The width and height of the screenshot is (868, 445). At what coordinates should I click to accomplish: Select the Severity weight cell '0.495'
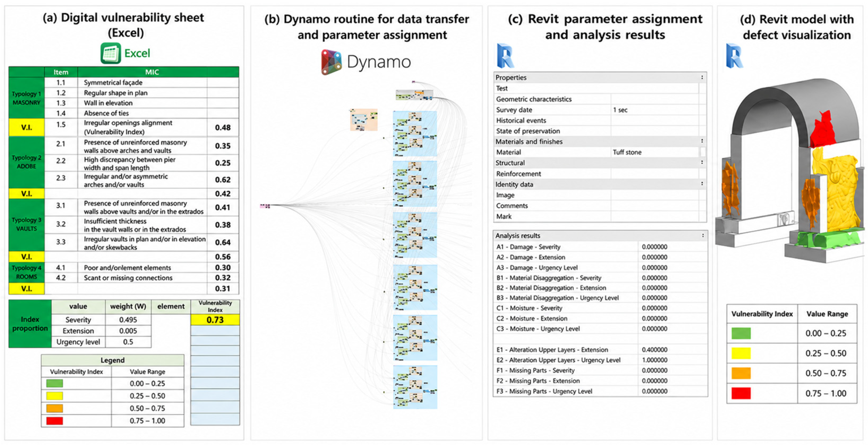pyautogui.click(x=128, y=320)
